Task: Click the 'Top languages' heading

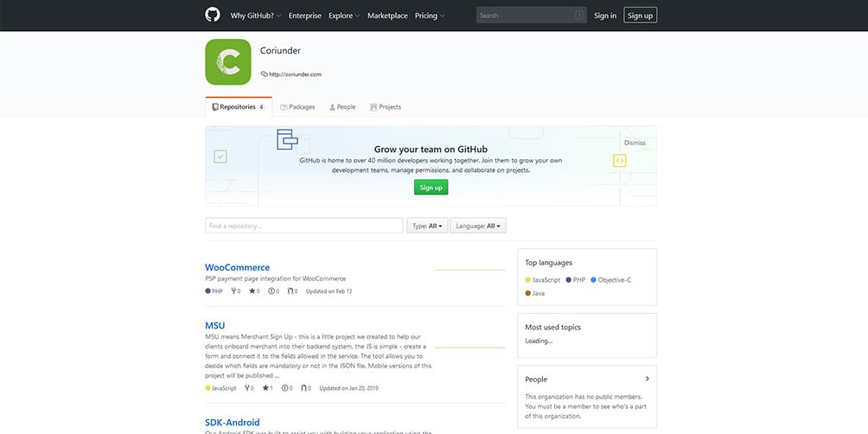Action: coord(549,263)
